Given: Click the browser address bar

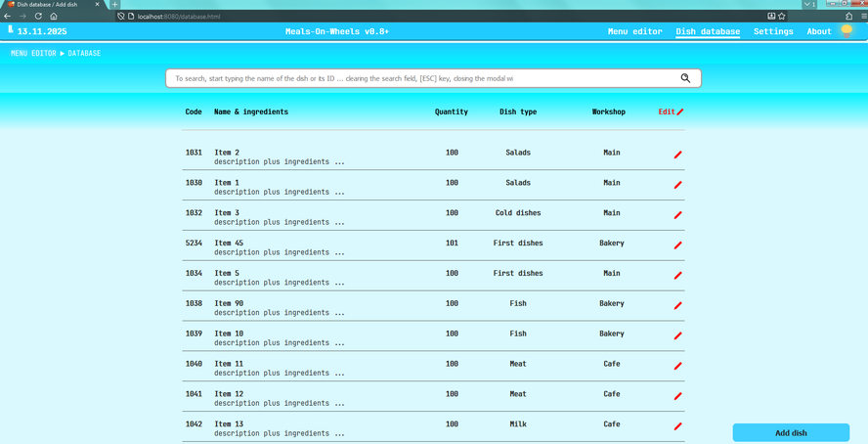Looking at the screenshot, I should [391, 16].
